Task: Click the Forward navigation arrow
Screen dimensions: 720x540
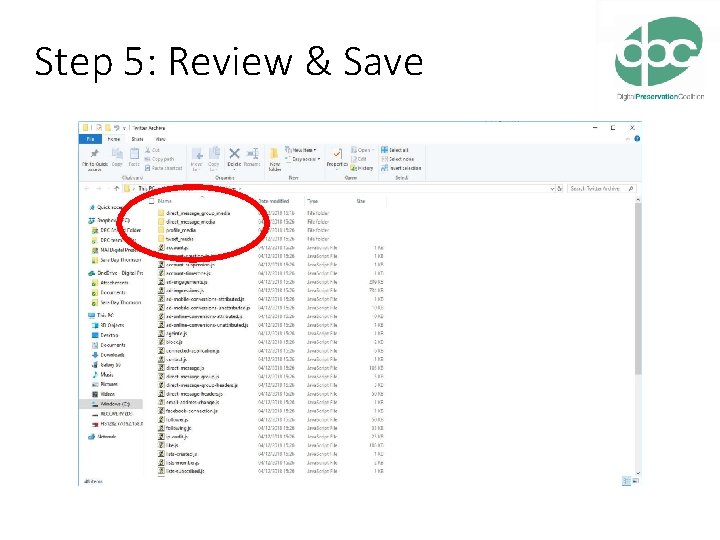Action: tap(98, 188)
